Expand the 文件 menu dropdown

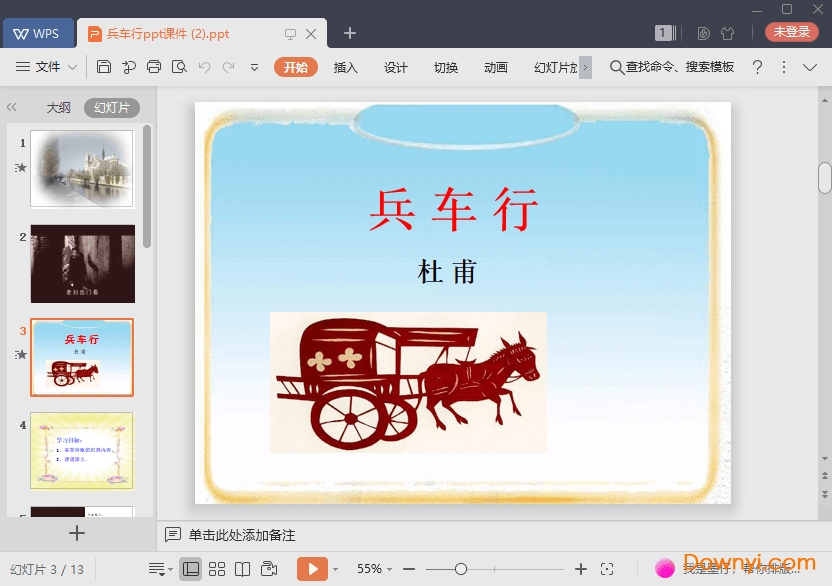[47, 67]
